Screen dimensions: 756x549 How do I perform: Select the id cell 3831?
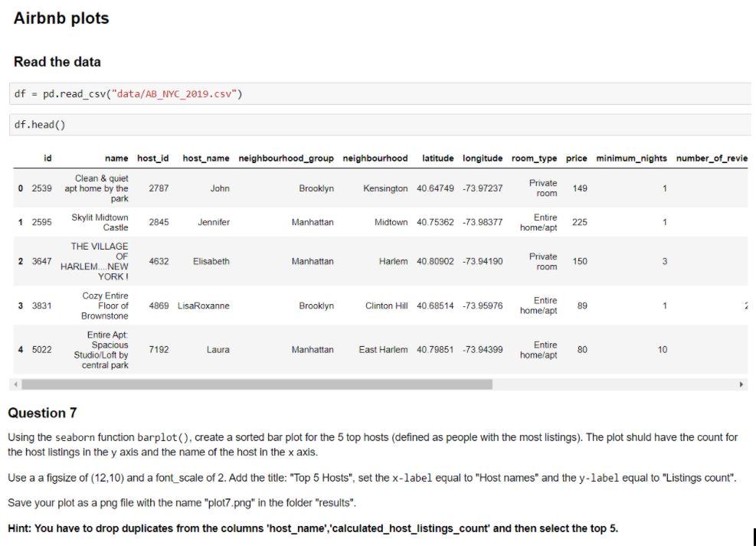coord(41,306)
